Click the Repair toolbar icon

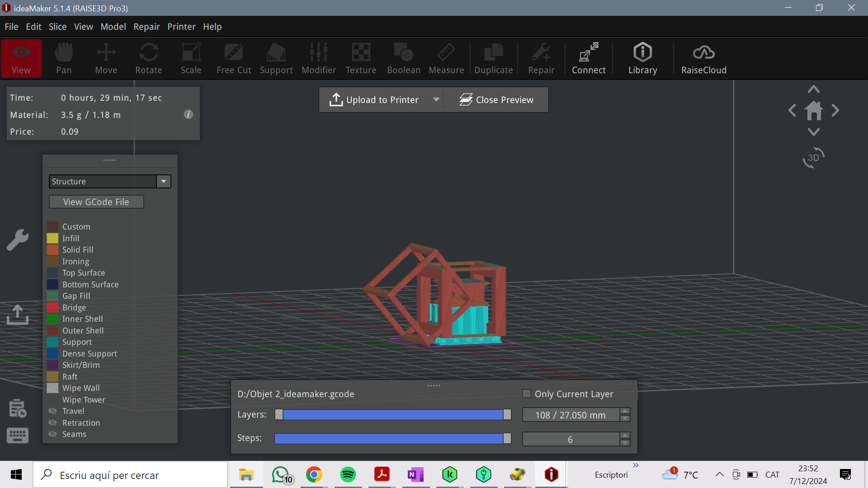(541, 58)
